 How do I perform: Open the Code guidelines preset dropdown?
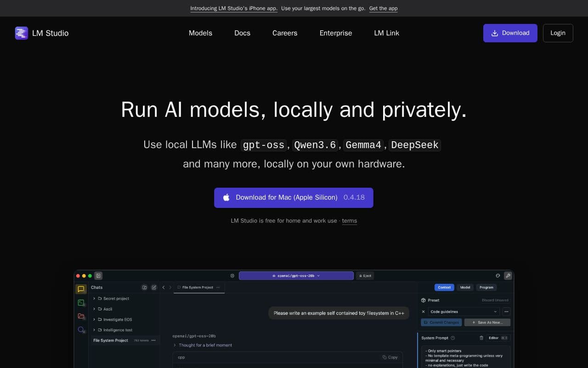(464, 311)
